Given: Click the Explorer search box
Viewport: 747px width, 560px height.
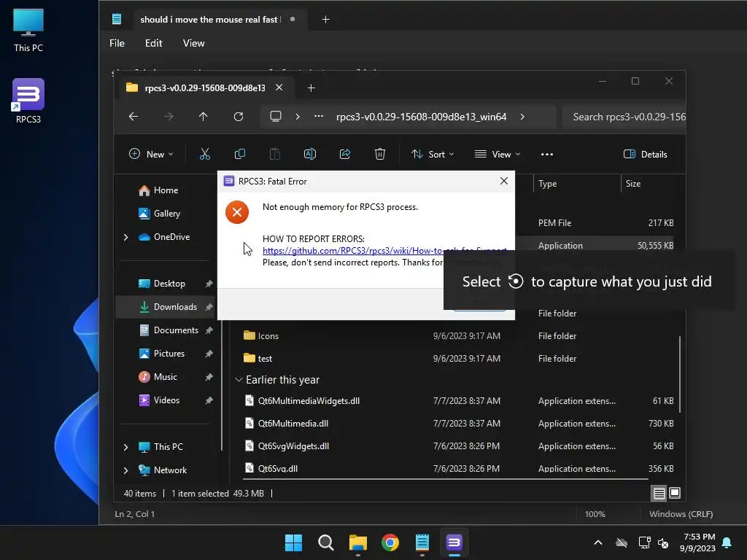Looking at the screenshot, I should [x=624, y=117].
